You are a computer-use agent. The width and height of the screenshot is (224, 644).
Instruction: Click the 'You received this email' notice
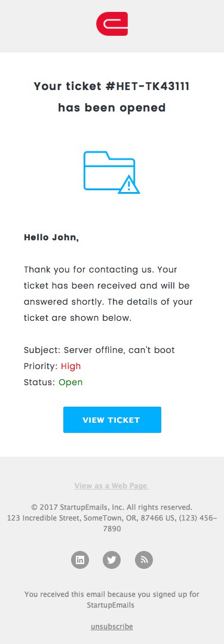(112, 600)
